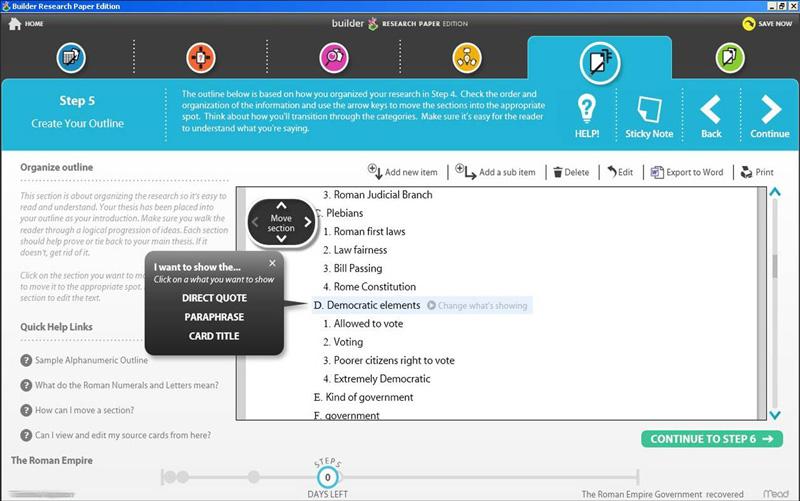Open Step 3 magenta search icon
Viewport: 800px width, 501px height.
click(334, 58)
